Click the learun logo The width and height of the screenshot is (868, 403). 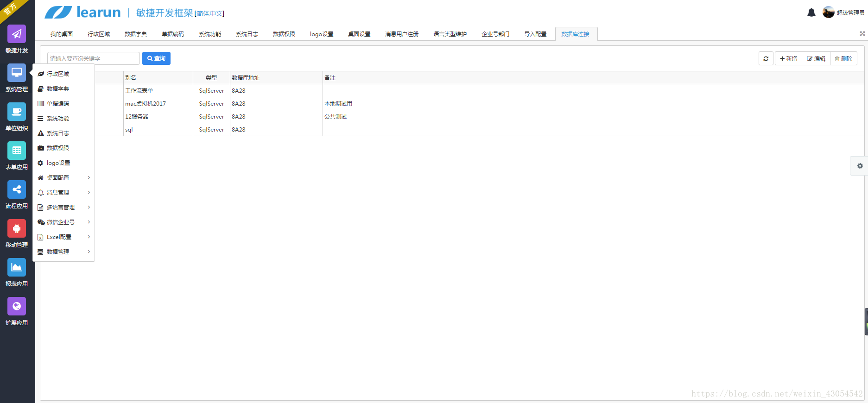pos(82,13)
